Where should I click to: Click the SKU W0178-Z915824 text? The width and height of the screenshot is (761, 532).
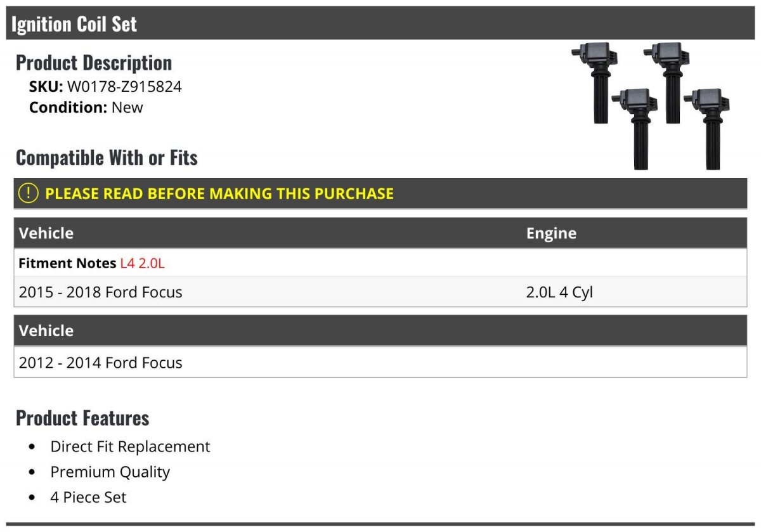(x=105, y=87)
